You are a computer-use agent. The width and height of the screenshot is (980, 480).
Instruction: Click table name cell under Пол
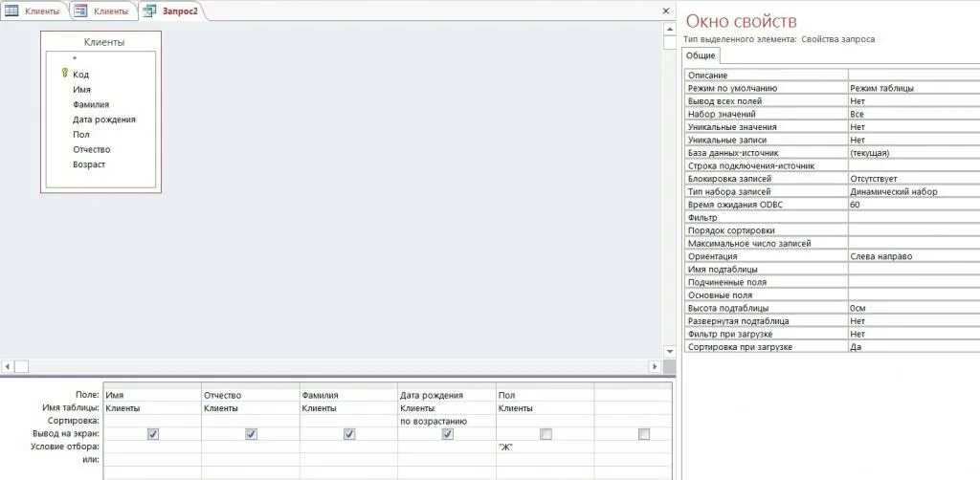click(x=545, y=408)
